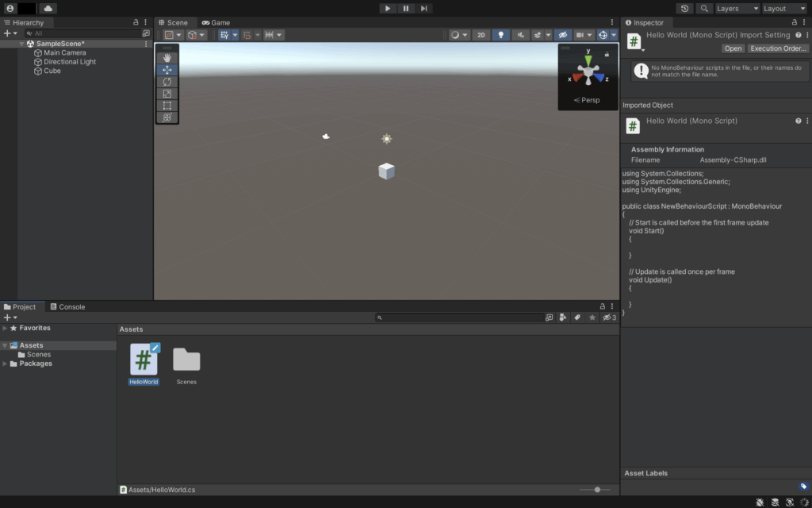Switch to the Game tab
Image resolution: width=812 pixels, height=508 pixels.
tap(216, 22)
